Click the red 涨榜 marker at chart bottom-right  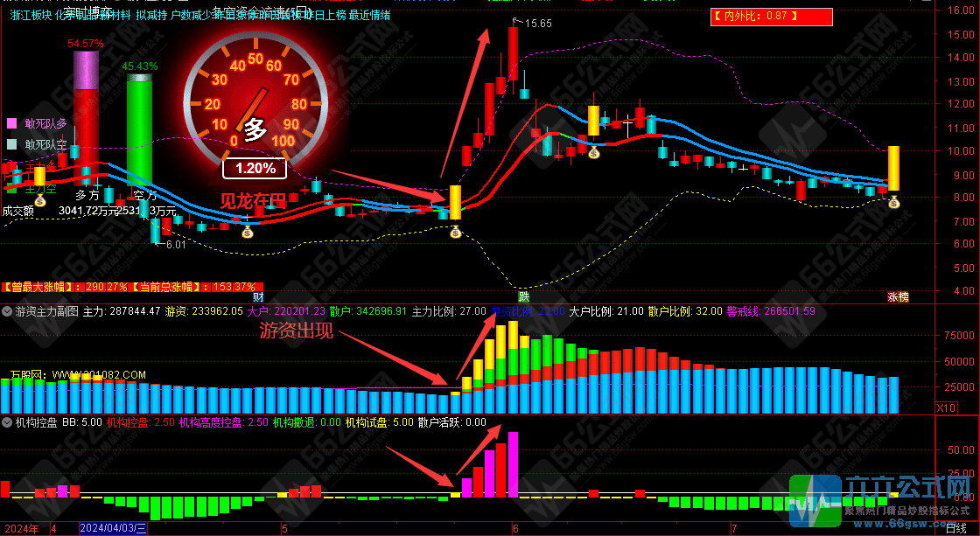(x=898, y=296)
